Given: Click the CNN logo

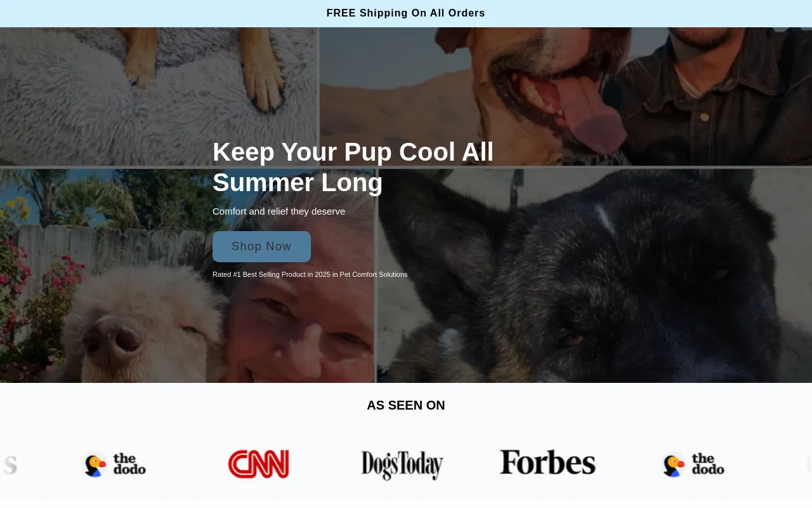Looking at the screenshot, I should click(x=259, y=464).
